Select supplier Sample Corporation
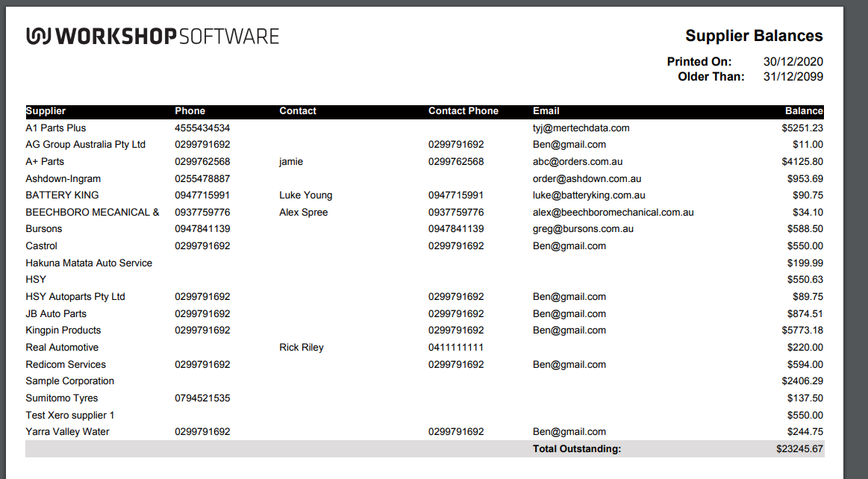Image resolution: width=868 pixels, height=479 pixels. (x=69, y=381)
